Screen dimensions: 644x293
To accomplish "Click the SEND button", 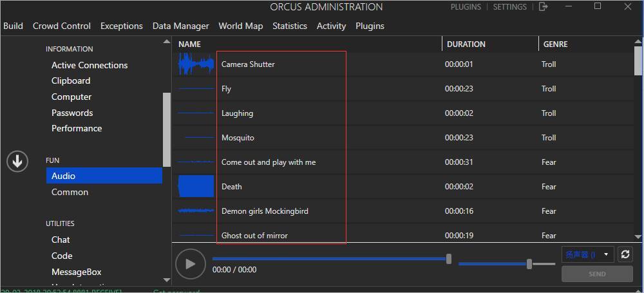I will [x=597, y=274].
